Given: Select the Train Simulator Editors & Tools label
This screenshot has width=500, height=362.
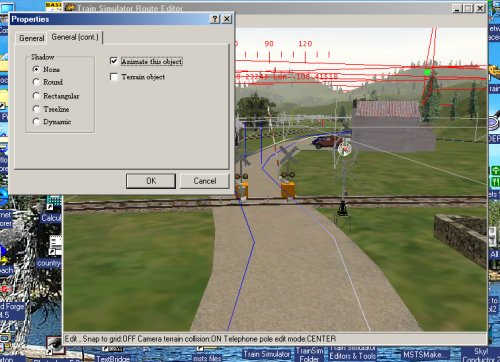Looking at the screenshot, I should pyautogui.click(x=352, y=353).
